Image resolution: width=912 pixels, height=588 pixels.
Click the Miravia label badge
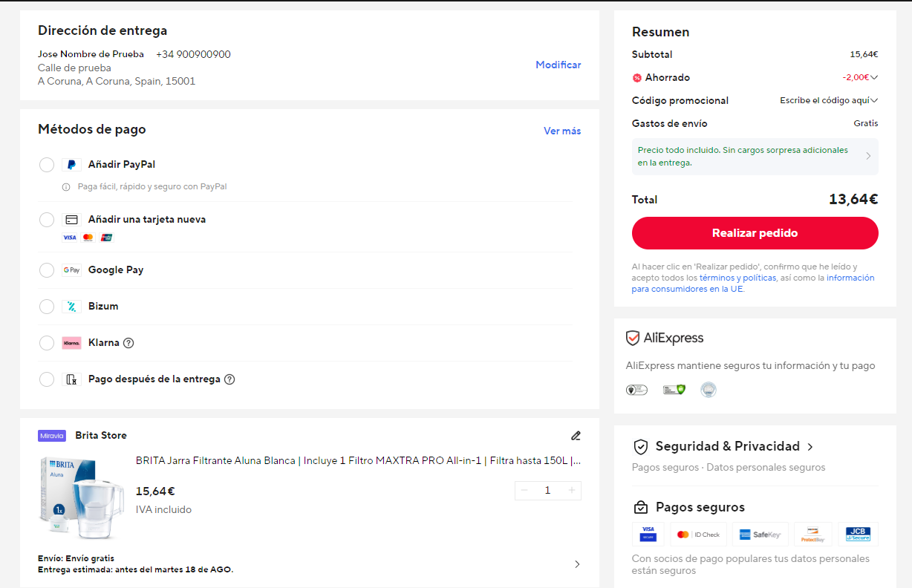(52, 436)
